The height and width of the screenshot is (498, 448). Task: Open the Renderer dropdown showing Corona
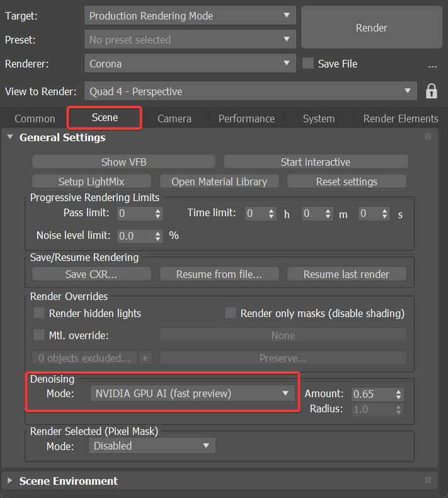[x=190, y=64]
